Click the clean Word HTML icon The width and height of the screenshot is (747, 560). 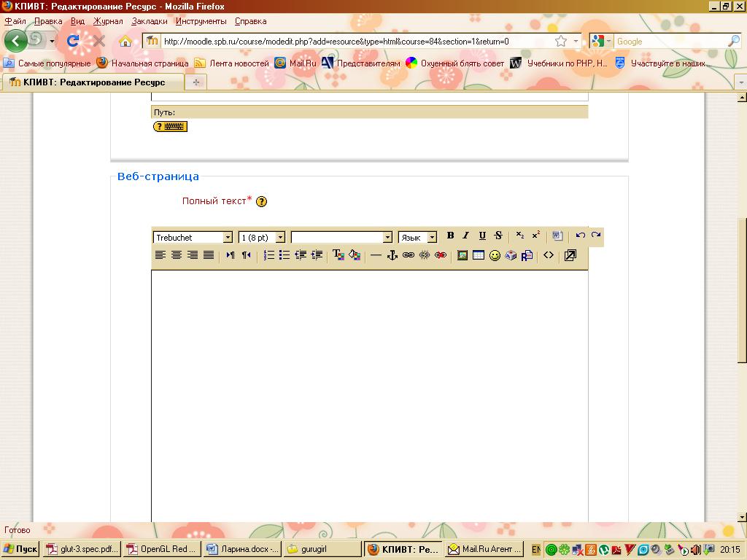click(557, 236)
